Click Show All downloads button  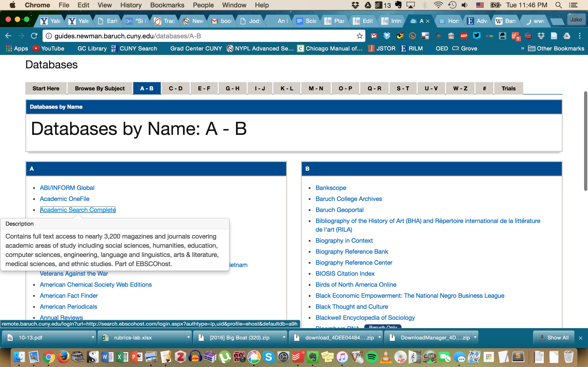coord(554,337)
